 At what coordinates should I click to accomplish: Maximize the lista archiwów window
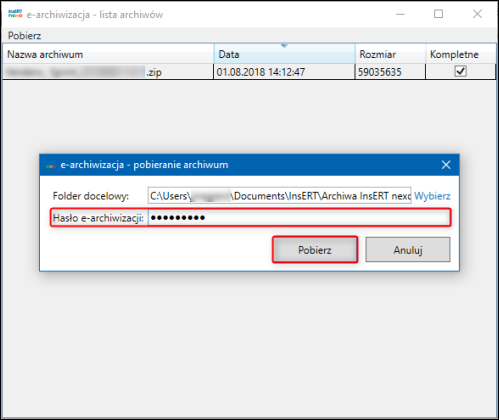[438, 14]
